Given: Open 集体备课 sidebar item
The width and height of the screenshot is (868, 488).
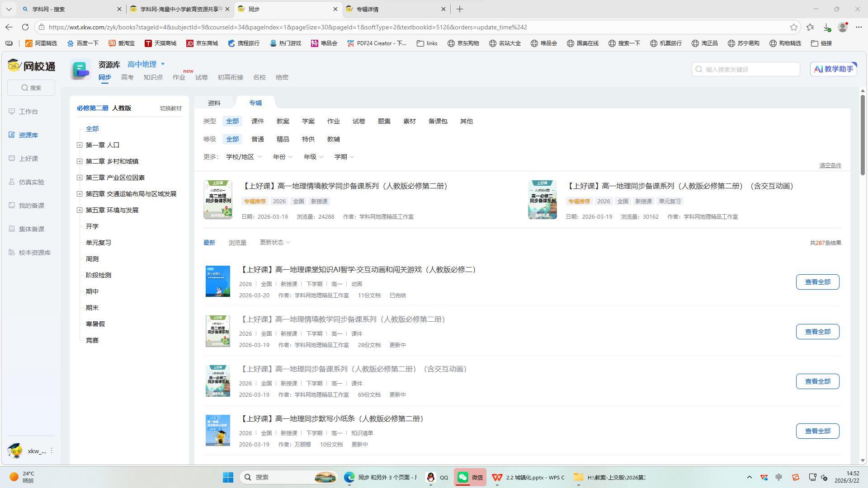Looking at the screenshot, I should click(x=31, y=229).
